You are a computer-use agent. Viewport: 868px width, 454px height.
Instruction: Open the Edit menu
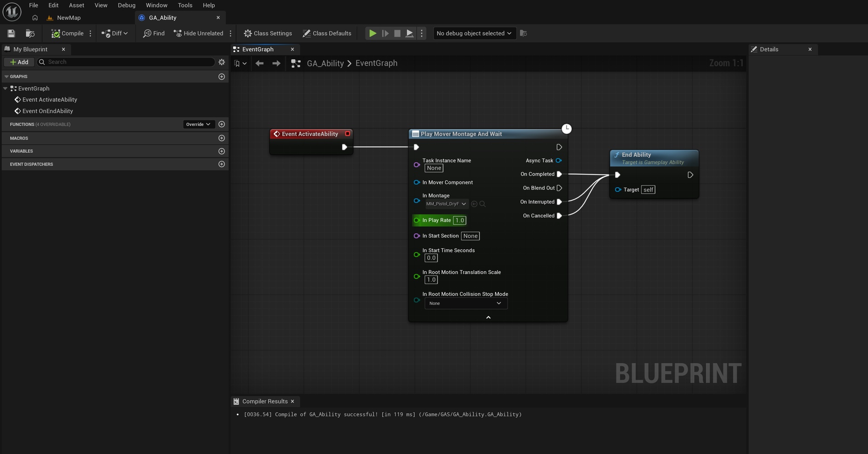[x=53, y=5]
